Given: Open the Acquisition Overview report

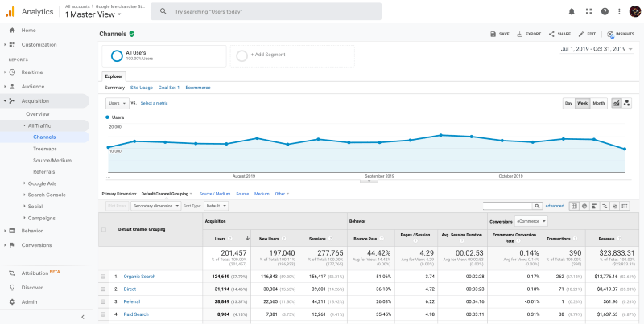Looking at the screenshot, I should point(37,114).
